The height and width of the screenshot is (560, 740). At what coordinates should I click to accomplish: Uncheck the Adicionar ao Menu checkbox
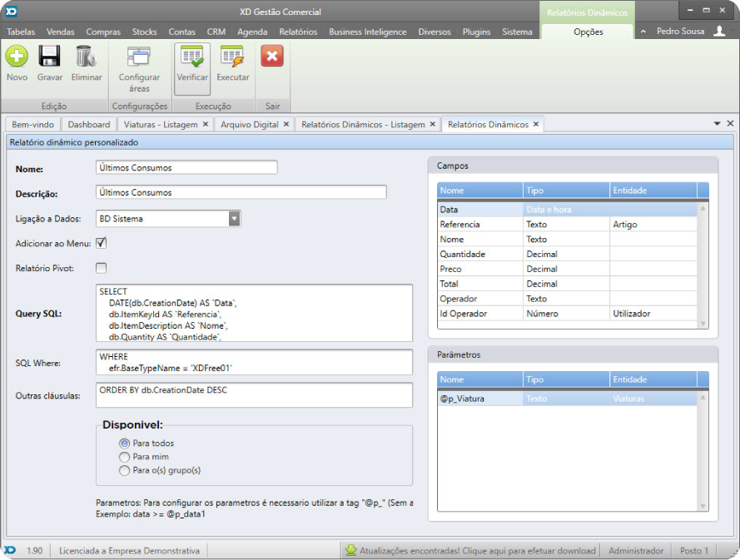102,243
